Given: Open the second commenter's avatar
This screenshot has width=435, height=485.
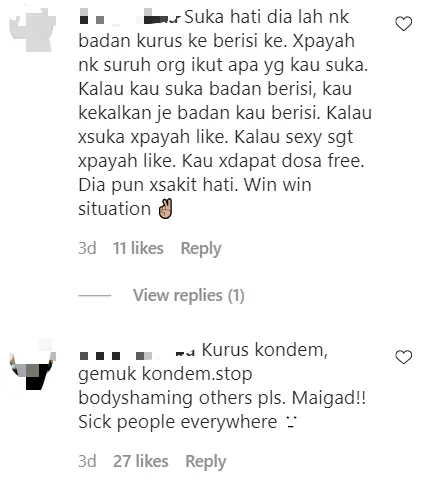Looking at the screenshot, I should [x=32, y=364].
